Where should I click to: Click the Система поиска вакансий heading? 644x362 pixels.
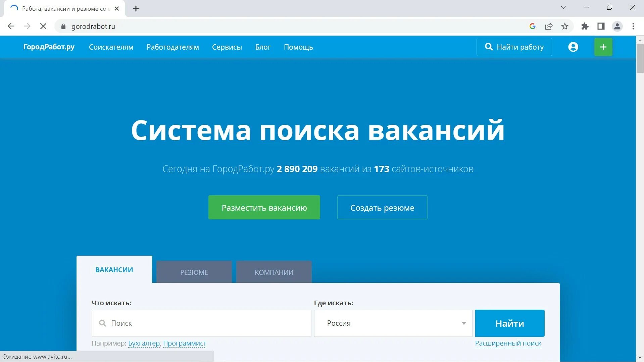click(318, 130)
